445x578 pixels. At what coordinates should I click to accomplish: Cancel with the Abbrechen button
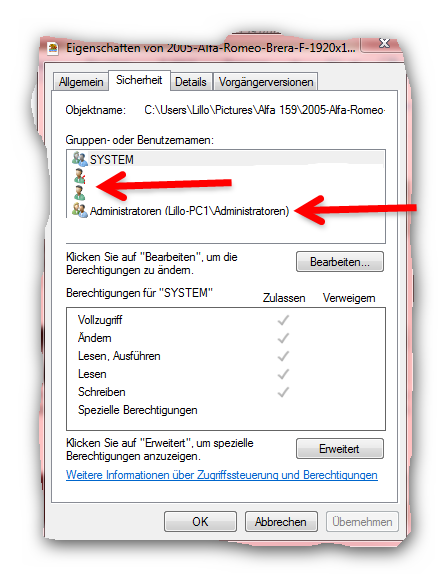pyautogui.click(x=281, y=522)
